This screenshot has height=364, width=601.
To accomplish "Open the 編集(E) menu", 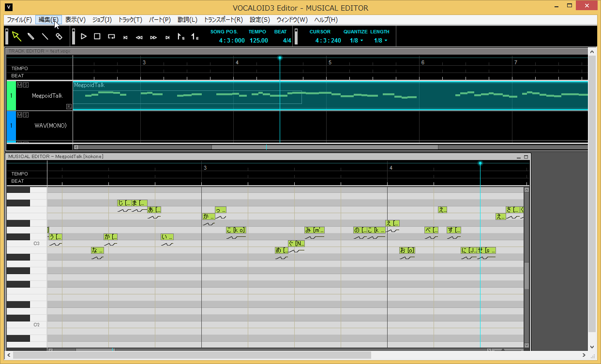I will tap(48, 20).
